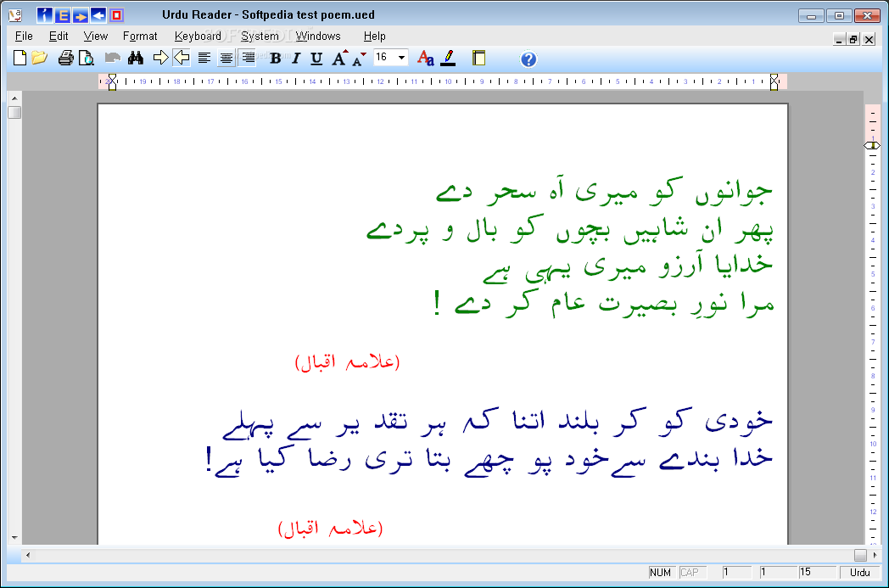The width and height of the screenshot is (889, 588).
Task: Choose text color with the pencil color icon
Action: coord(448,58)
